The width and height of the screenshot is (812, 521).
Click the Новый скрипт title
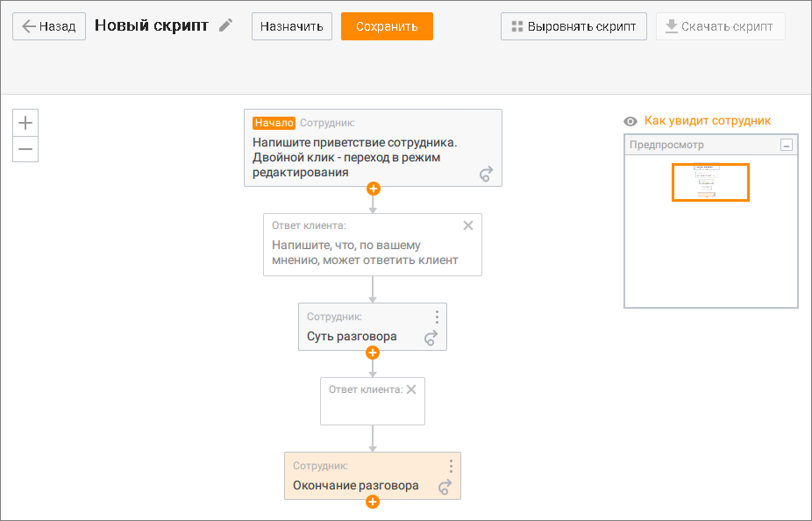click(152, 25)
